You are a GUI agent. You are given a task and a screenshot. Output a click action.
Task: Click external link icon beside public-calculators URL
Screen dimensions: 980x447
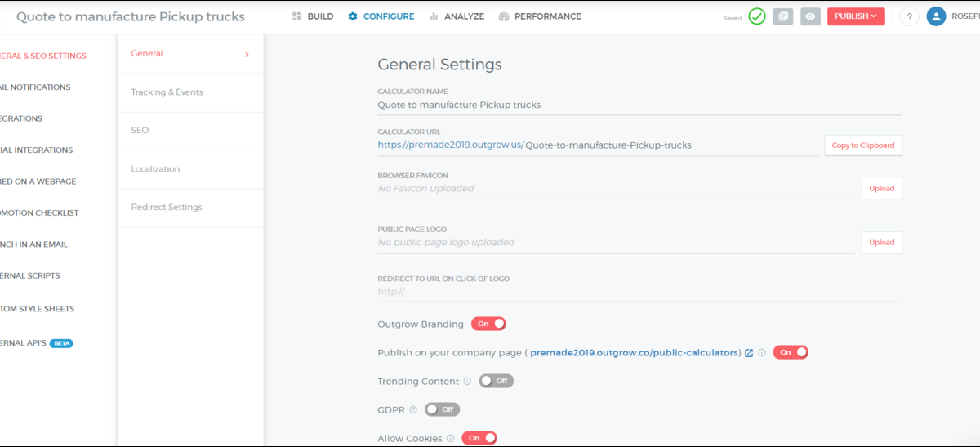(x=749, y=353)
